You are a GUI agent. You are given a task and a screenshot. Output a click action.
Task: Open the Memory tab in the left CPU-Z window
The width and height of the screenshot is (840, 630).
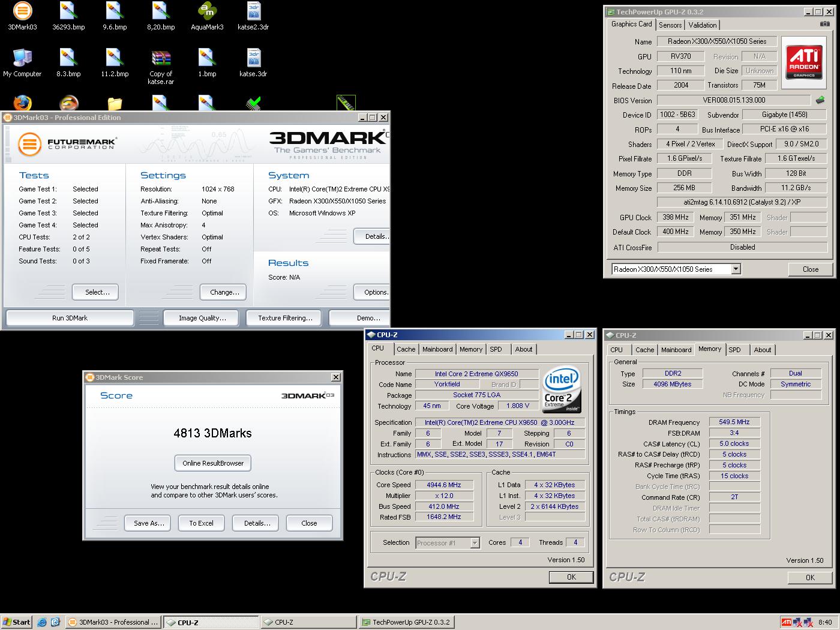(x=470, y=349)
